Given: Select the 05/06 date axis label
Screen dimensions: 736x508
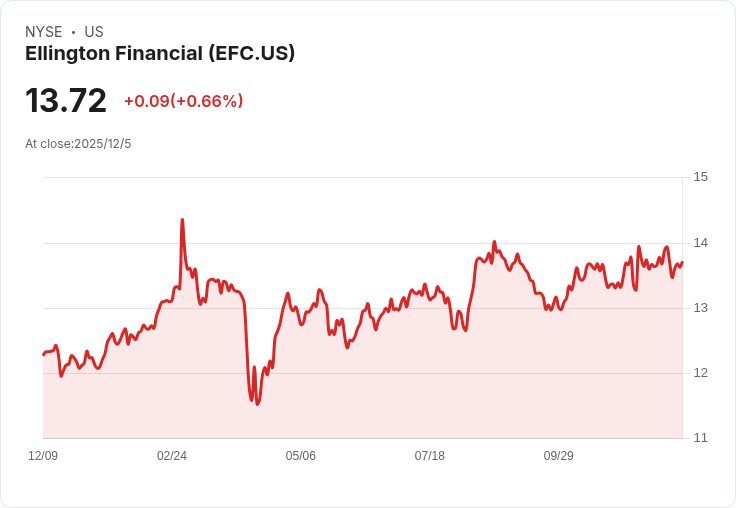Looking at the screenshot, I should pyautogui.click(x=301, y=456).
